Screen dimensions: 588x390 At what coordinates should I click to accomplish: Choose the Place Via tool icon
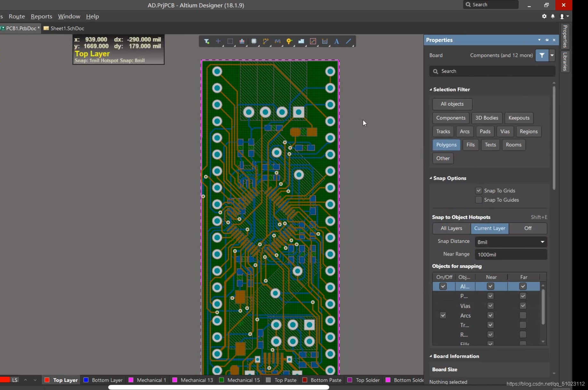289,41
